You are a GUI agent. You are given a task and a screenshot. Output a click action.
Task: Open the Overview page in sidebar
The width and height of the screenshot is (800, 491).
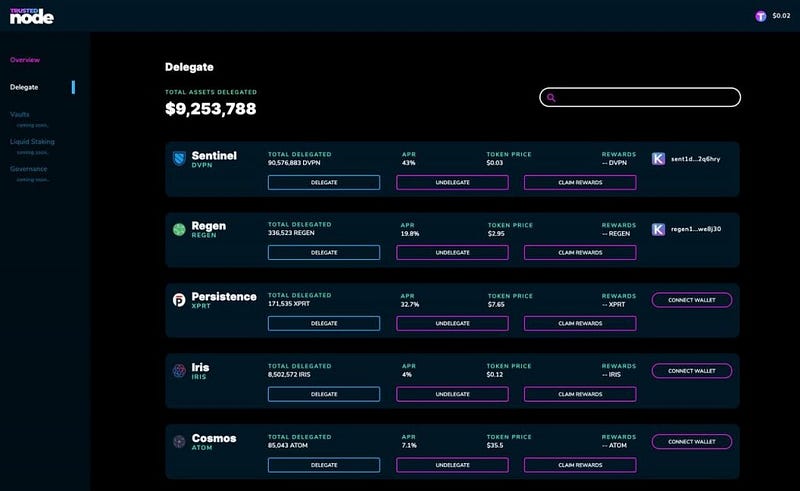coord(24,60)
